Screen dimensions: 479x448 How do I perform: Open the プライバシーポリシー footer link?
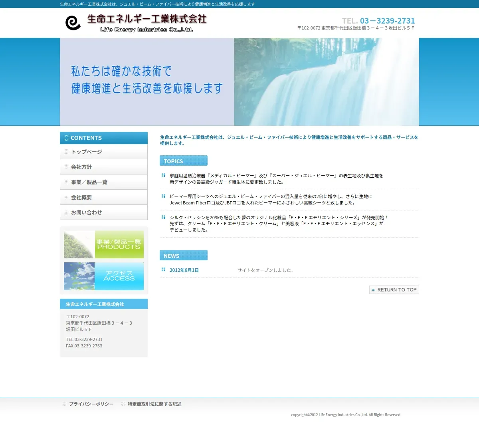(x=91, y=404)
